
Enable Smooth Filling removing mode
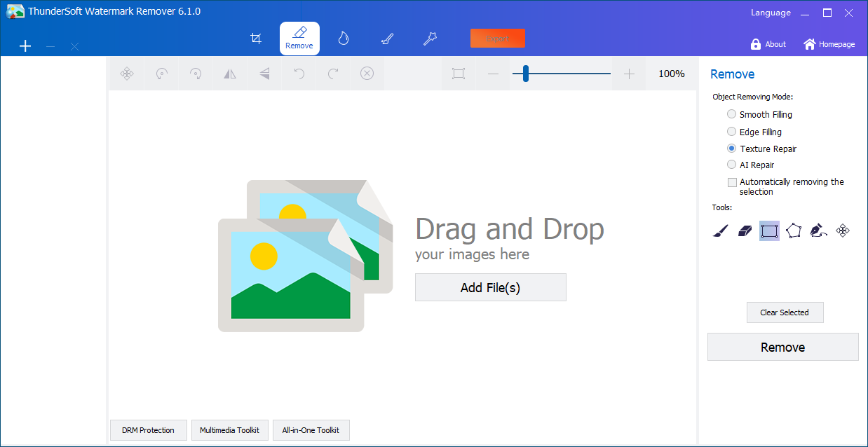tap(732, 114)
